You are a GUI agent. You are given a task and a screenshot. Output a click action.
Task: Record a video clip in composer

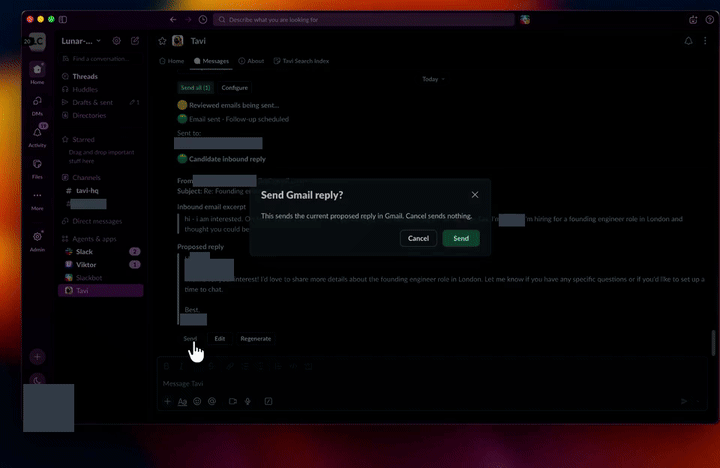click(233, 401)
